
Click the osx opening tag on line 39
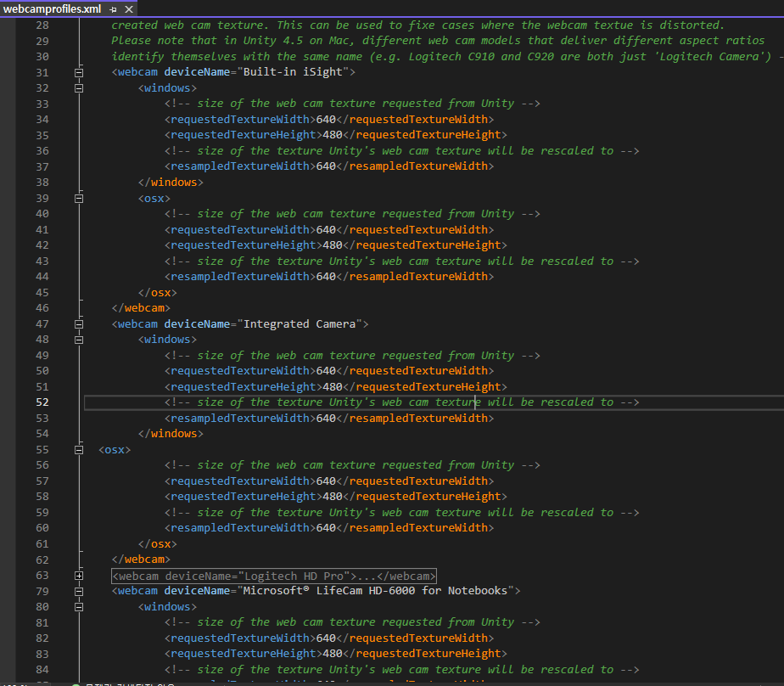(x=154, y=199)
